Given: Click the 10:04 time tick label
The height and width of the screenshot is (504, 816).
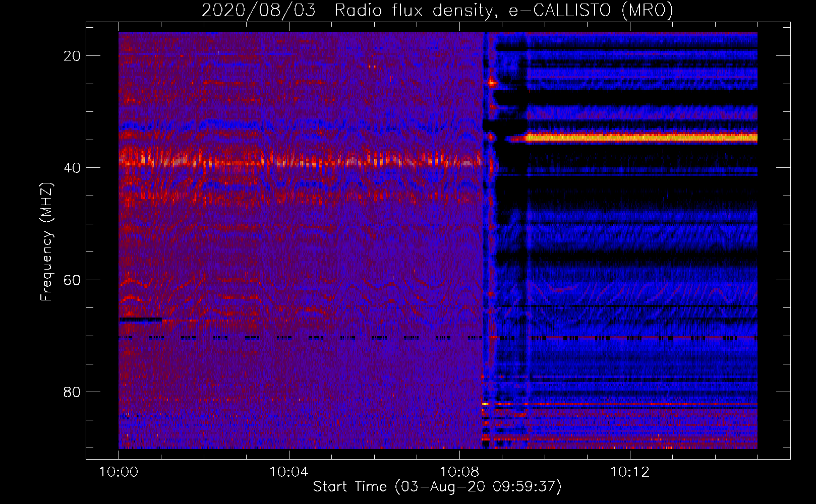Looking at the screenshot, I should click(289, 472).
